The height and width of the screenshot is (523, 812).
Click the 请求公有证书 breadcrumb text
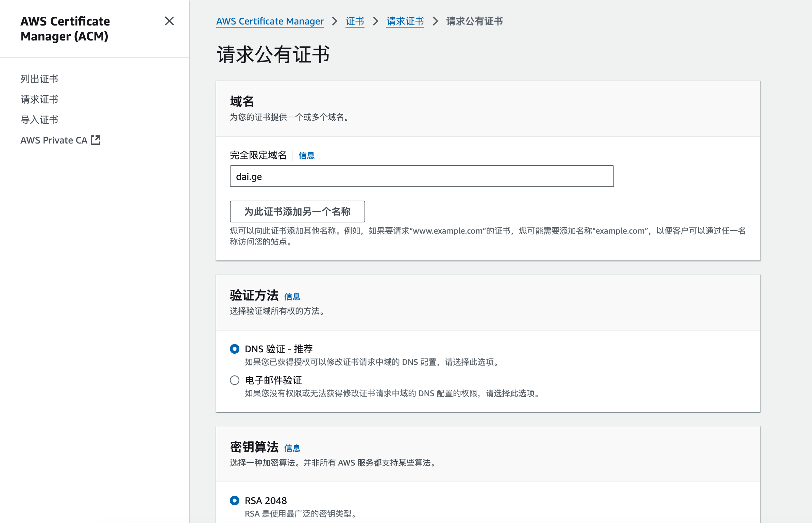click(474, 21)
